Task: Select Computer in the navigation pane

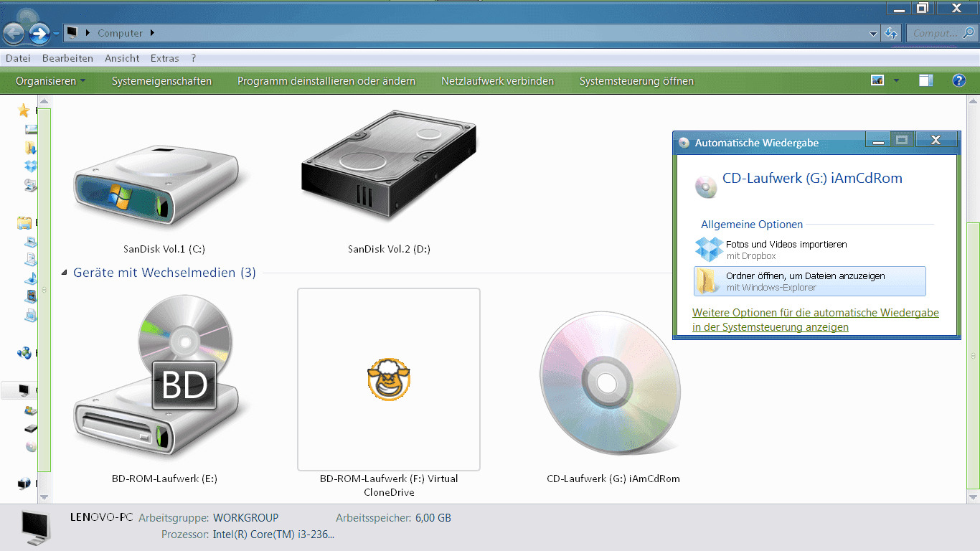Action: tap(24, 390)
